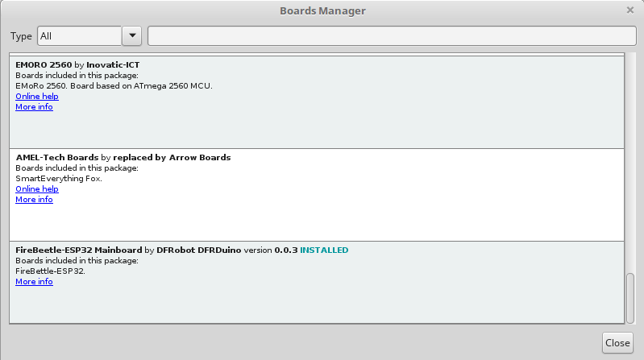644x360 pixels.
Task: Click version number 0.0.3
Action: pos(286,250)
